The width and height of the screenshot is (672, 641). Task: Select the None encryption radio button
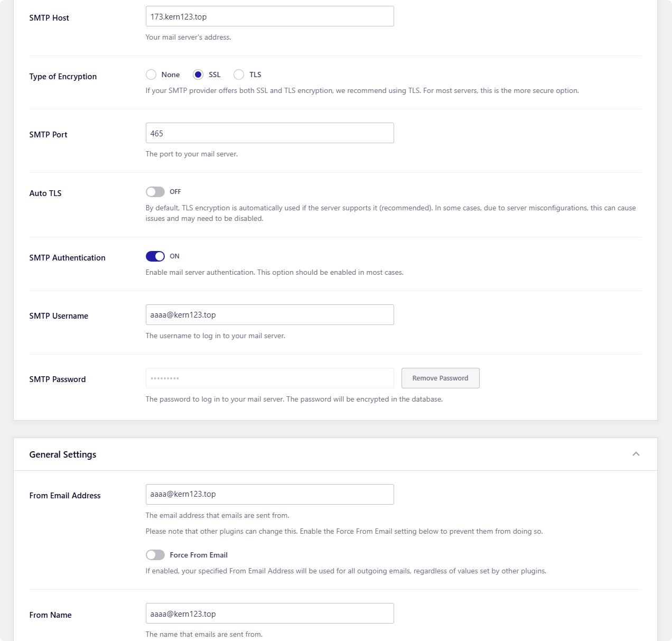pyautogui.click(x=151, y=75)
